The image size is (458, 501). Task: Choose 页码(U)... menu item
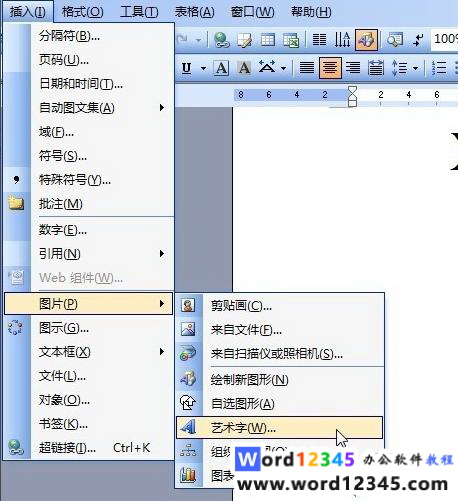[x=89, y=60]
